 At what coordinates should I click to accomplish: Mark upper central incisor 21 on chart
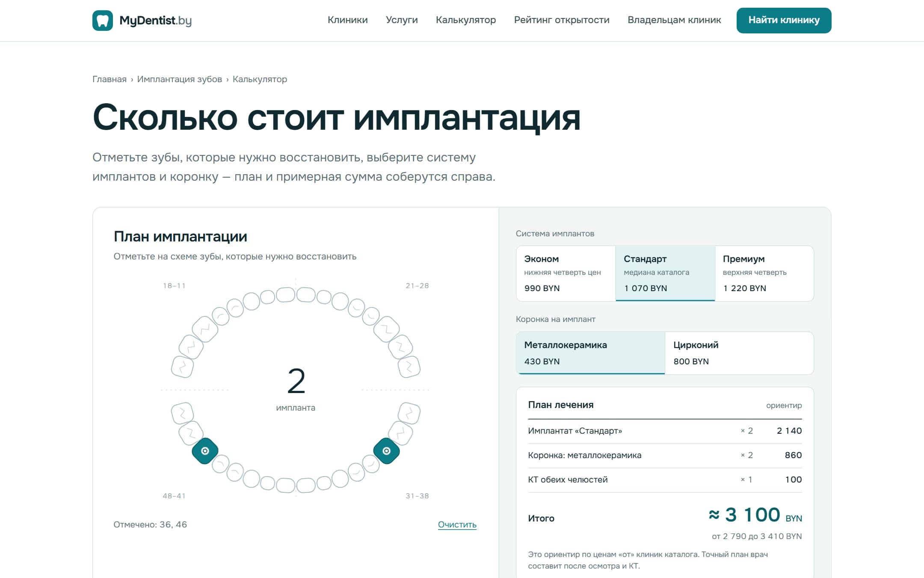306,295
